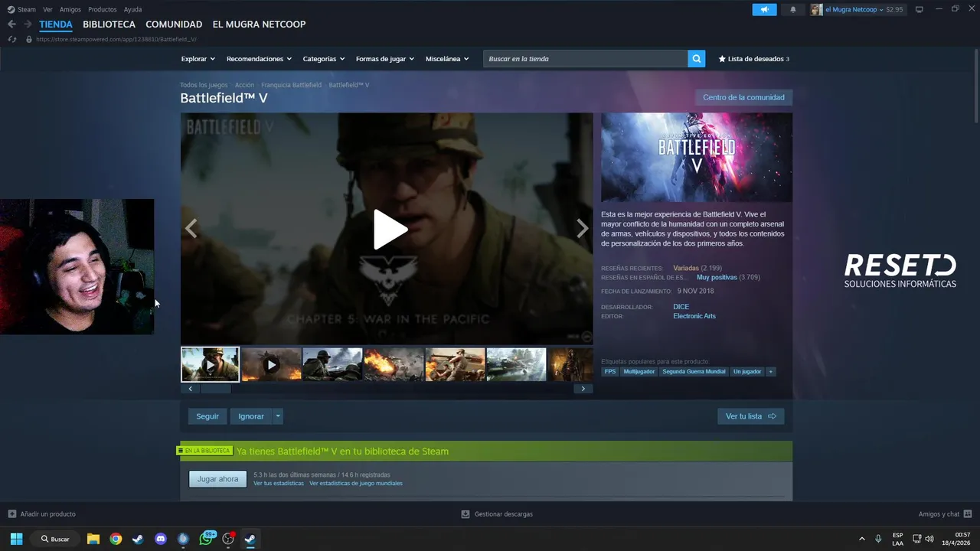Image resolution: width=980 pixels, height=551 pixels.
Task: Open the Windows taskbar Buscar search box
Action: pyautogui.click(x=56, y=539)
